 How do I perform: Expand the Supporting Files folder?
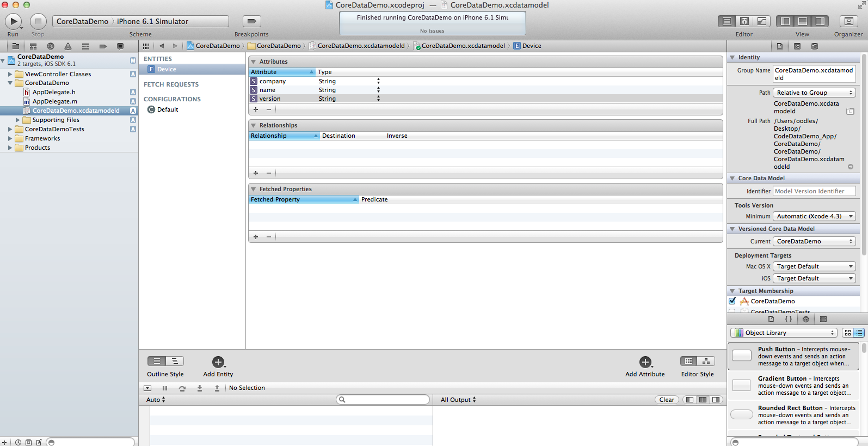point(17,120)
